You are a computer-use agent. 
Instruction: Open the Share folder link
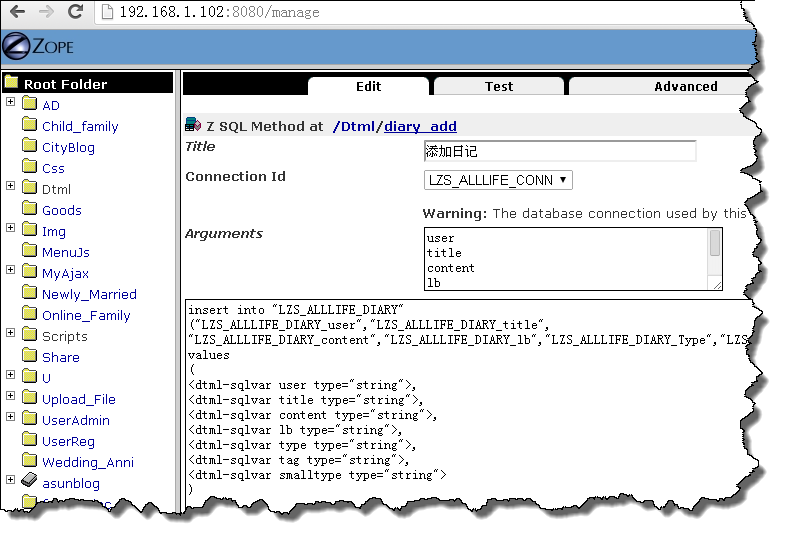[61, 357]
